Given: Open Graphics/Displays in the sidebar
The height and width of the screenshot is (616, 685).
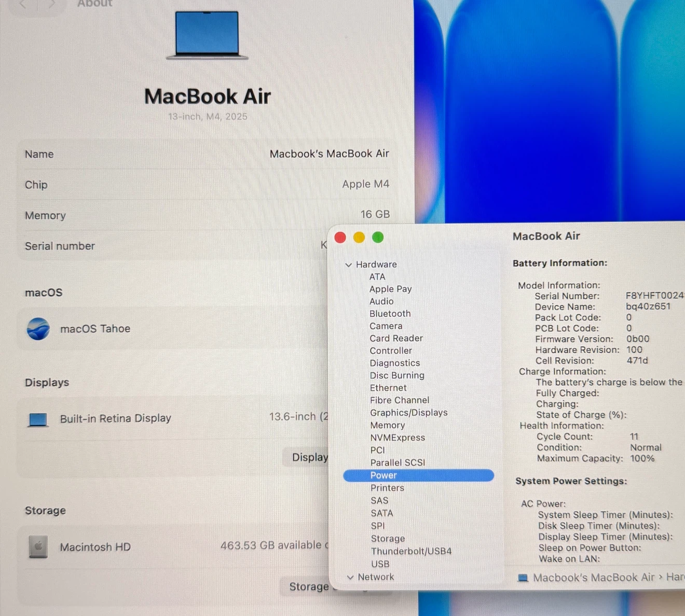Looking at the screenshot, I should [x=409, y=413].
